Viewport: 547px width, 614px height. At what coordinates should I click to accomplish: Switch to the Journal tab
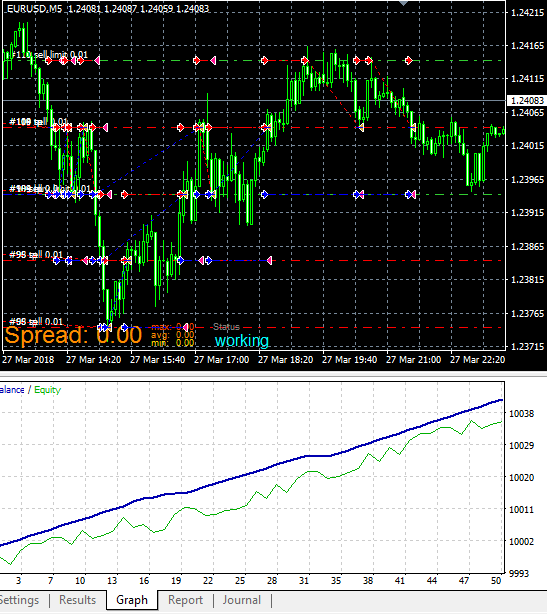242,600
